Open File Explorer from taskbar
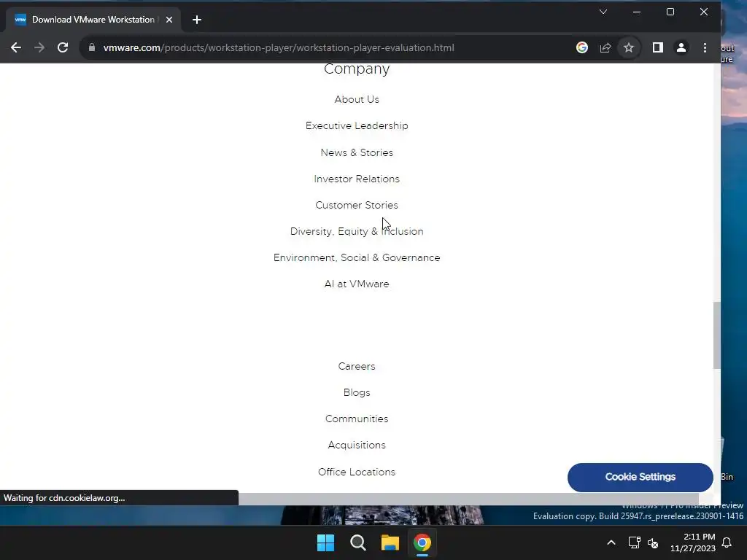The image size is (747, 560). tap(390, 542)
